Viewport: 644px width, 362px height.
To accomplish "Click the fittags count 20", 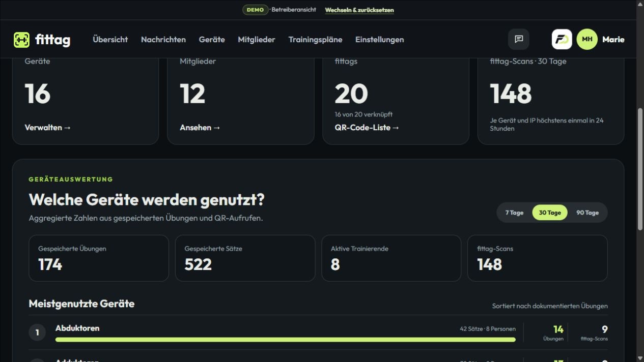I will (x=351, y=94).
